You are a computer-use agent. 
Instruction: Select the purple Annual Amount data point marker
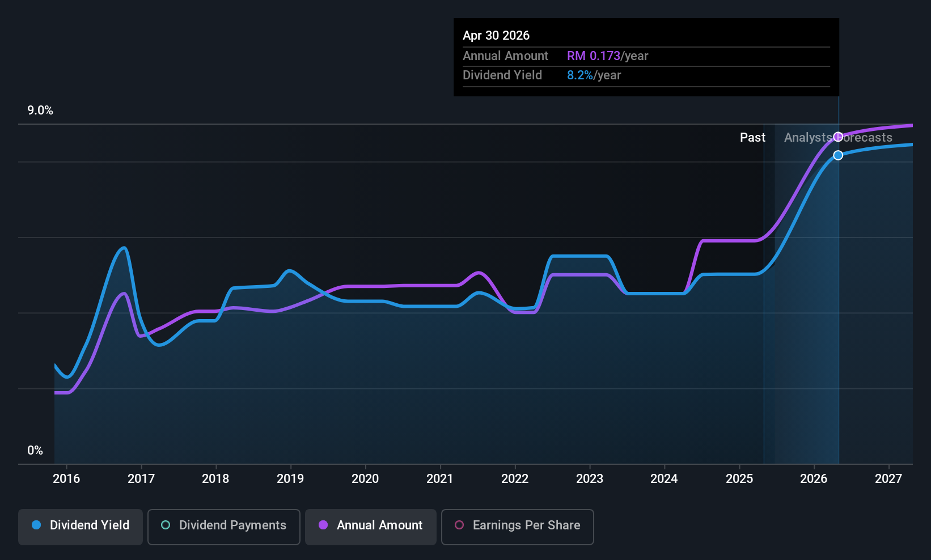point(838,137)
